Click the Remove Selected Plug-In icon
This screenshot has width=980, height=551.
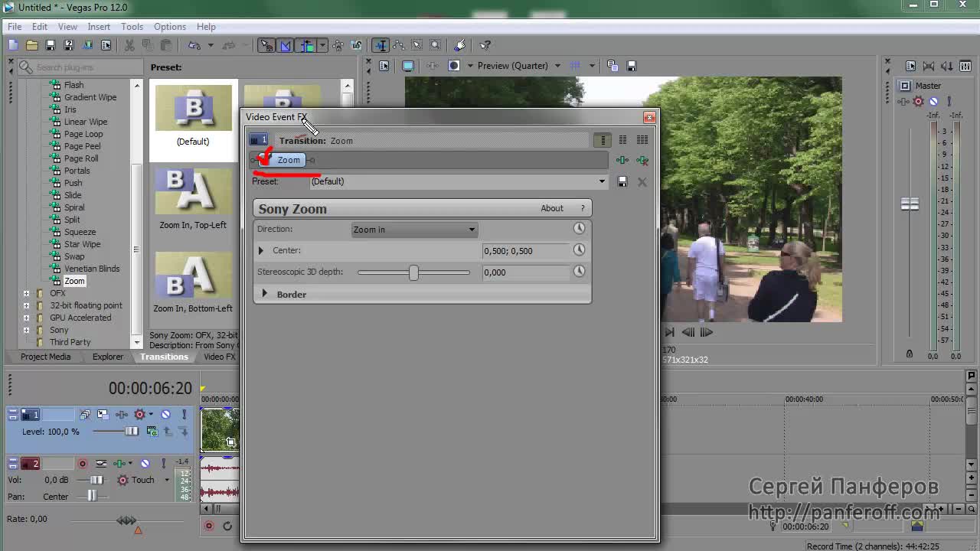pyautogui.click(x=642, y=160)
